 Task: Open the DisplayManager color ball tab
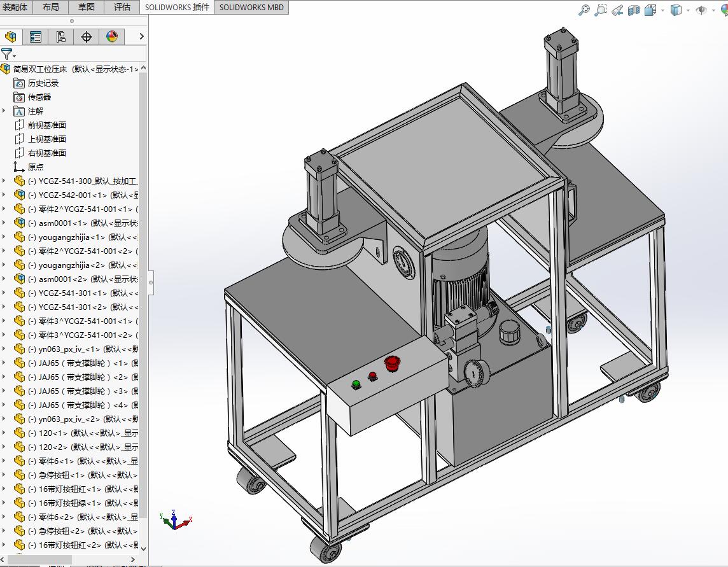[x=112, y=37]
